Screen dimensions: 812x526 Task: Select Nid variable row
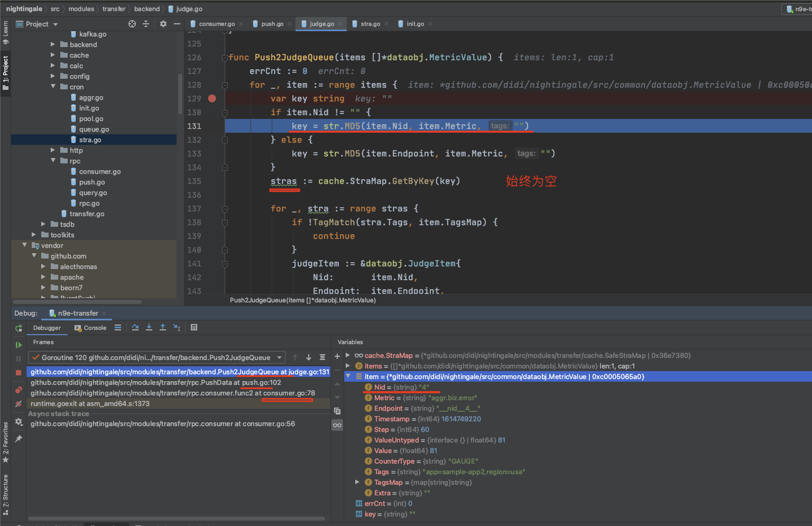tap(578, 387)
